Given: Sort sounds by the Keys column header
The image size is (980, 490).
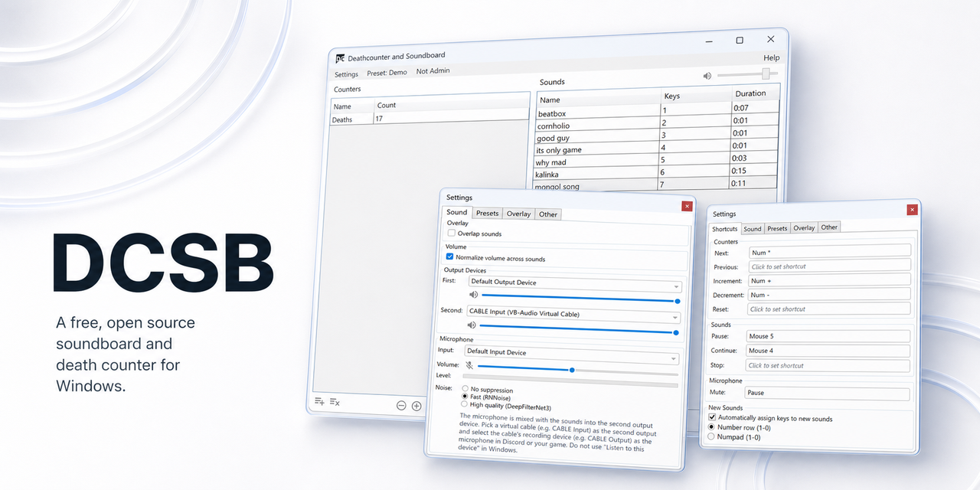Looking at the screenshot, I should (x=696, y=96).
